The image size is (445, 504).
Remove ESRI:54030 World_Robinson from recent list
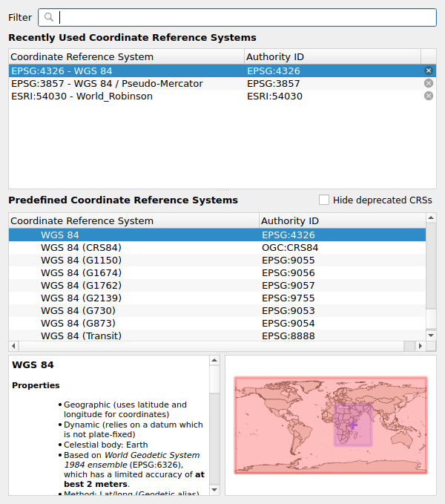click(x=429, y=96)
